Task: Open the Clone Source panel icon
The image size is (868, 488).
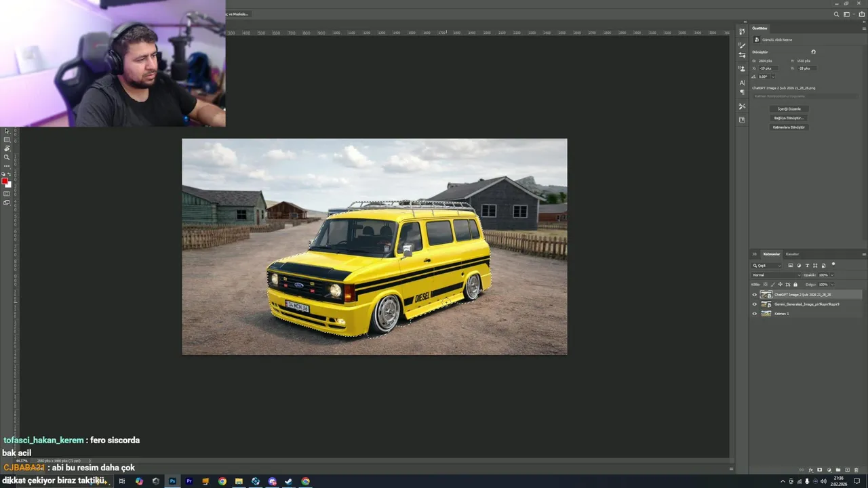Action: click(742, 68)
